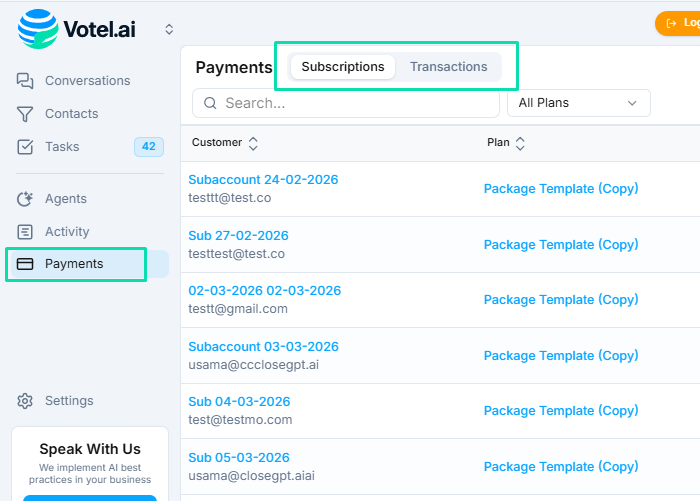Click the Activity list icon

tap(26, 232)
